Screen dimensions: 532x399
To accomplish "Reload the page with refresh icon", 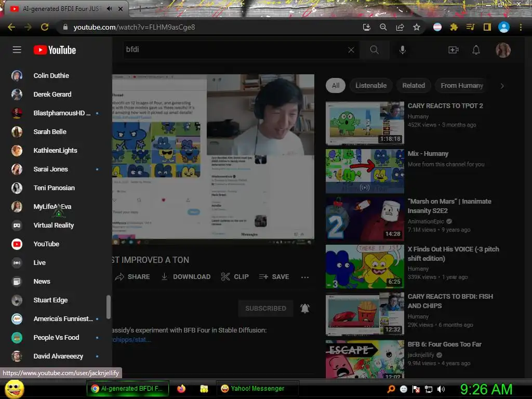I will 45,27.
